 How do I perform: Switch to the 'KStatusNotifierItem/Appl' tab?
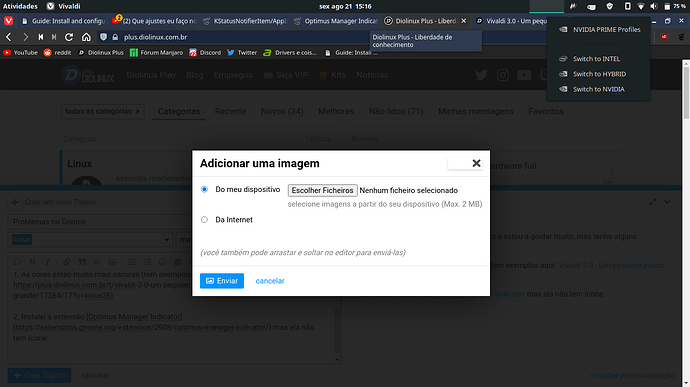[x=245, y=21]
